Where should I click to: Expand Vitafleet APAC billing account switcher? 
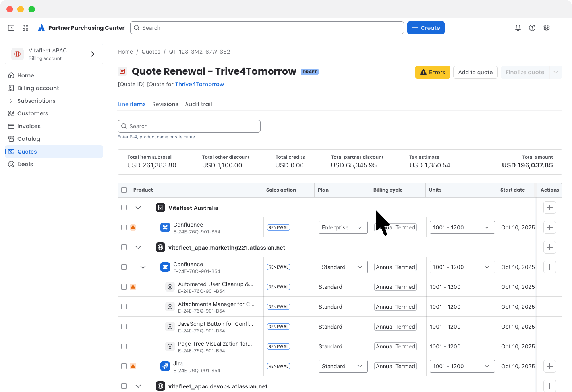(x=93, y=54)
